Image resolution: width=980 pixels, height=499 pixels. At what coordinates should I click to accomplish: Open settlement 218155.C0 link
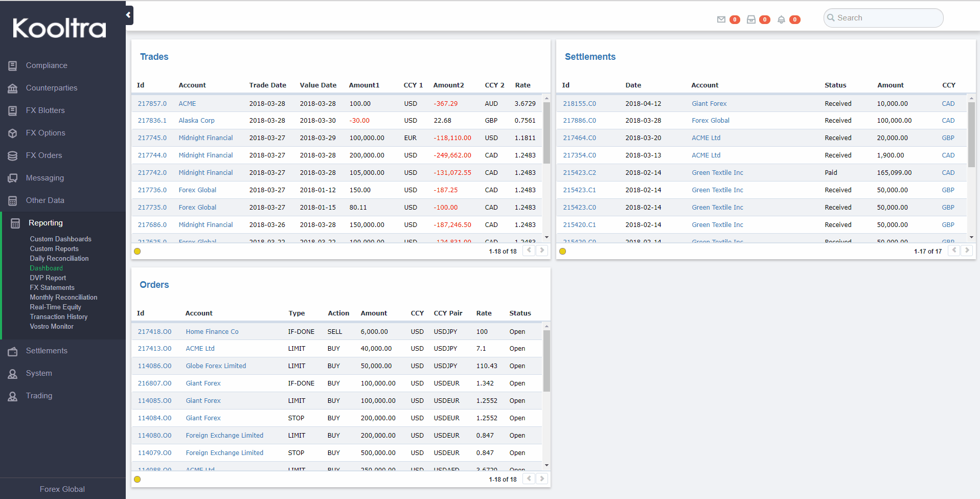click(x=579, y=103)
